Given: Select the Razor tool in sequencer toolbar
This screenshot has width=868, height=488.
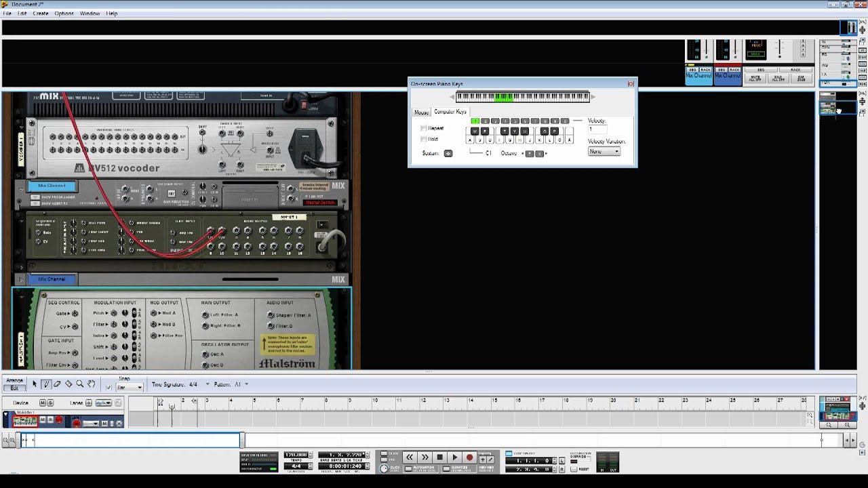Looking at the screenshot, I should 68,384.
